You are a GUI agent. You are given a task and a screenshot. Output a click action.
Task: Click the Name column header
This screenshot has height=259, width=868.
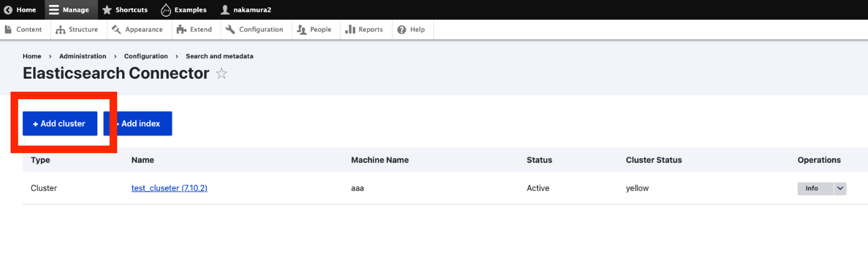[143, 160]
